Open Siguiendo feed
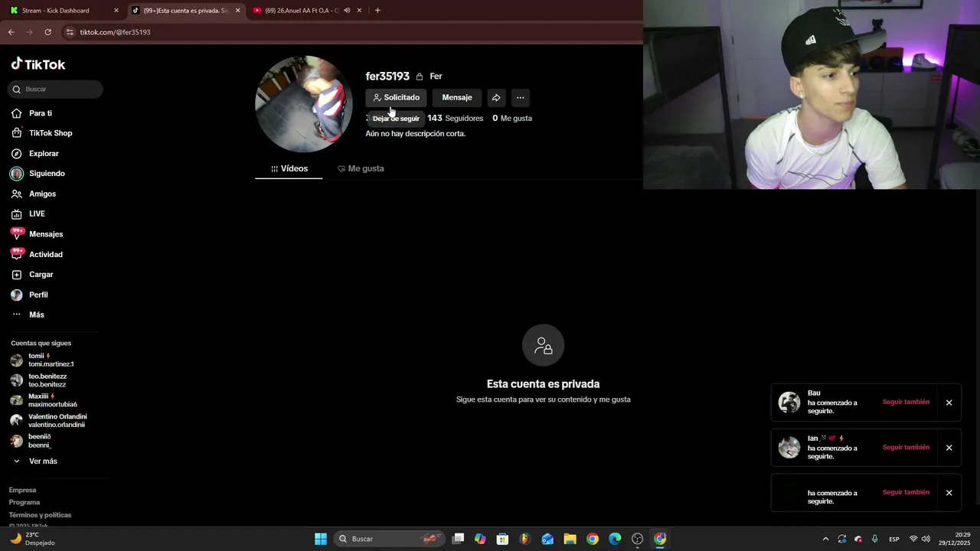980x551 pixels. click(47, 174)
